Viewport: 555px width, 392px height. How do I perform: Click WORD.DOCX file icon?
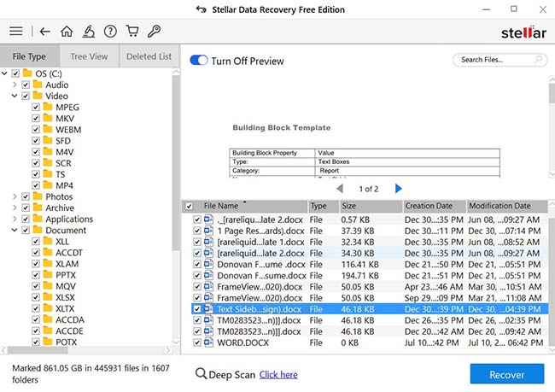(208, 342)
